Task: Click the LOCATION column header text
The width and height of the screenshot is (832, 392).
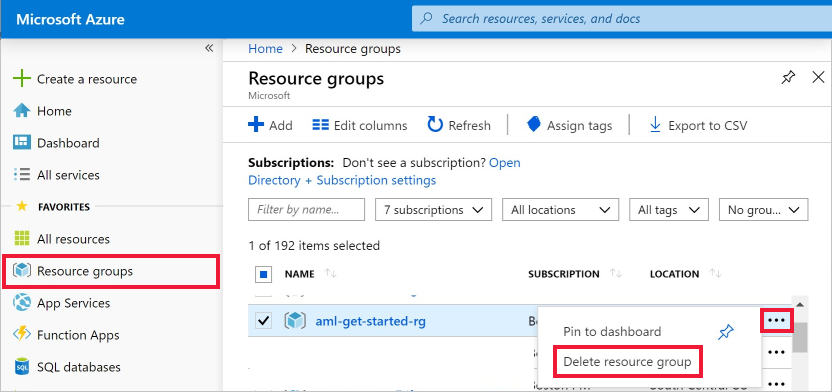Action: 674,274
